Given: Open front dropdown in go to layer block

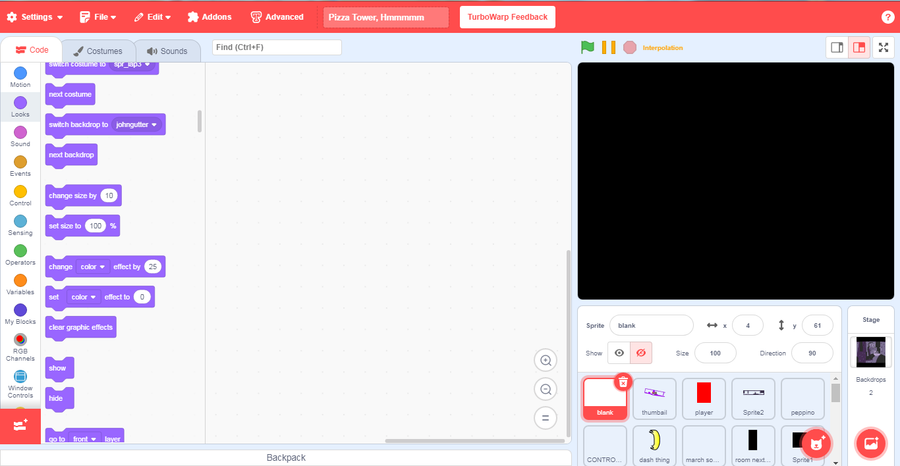Looking at the screenshot, I should coord(84,438).
